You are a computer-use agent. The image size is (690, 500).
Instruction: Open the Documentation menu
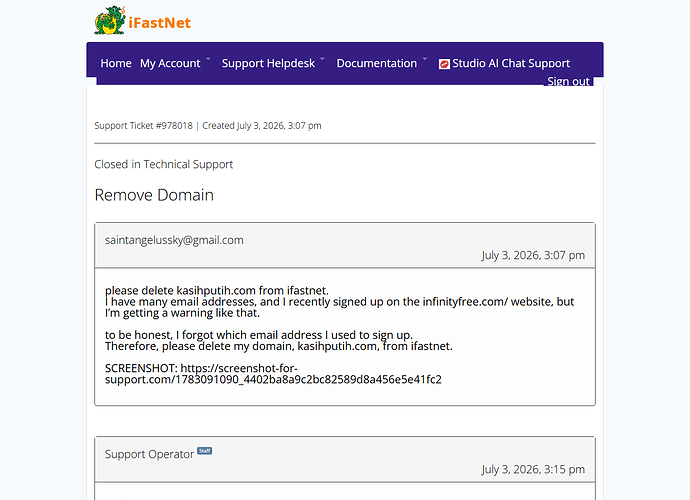tap(377, 63)
